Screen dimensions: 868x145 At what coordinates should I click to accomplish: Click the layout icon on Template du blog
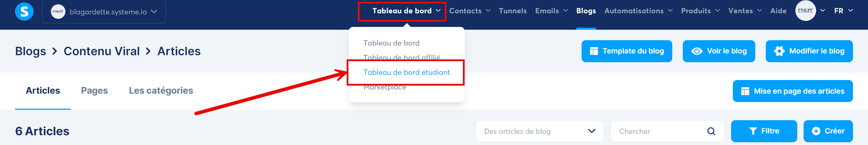(x=594, y=51)
